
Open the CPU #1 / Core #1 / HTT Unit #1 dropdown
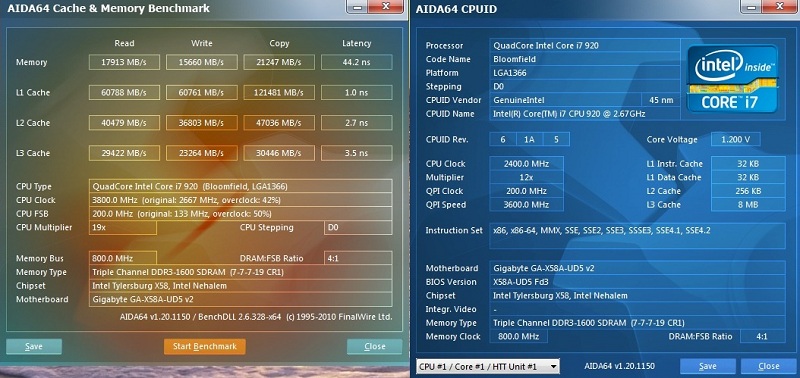point(488,366)
